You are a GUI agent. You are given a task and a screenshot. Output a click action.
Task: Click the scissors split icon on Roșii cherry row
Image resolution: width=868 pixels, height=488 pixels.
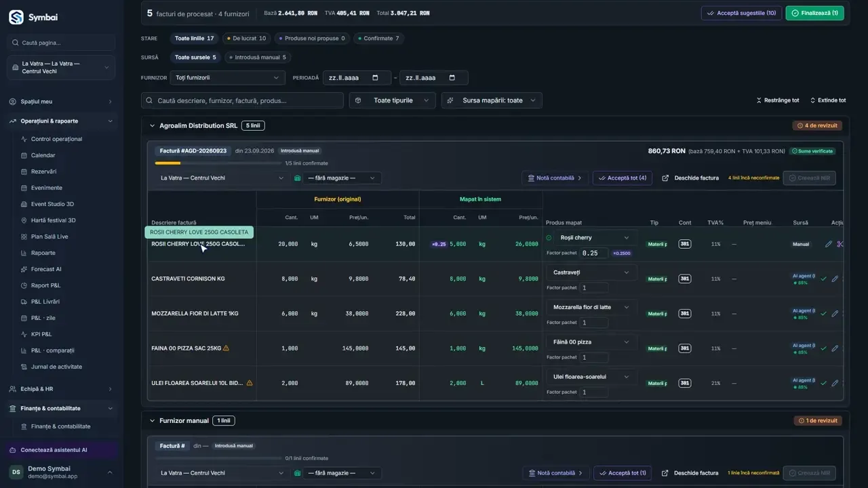[x=840, y=244]
